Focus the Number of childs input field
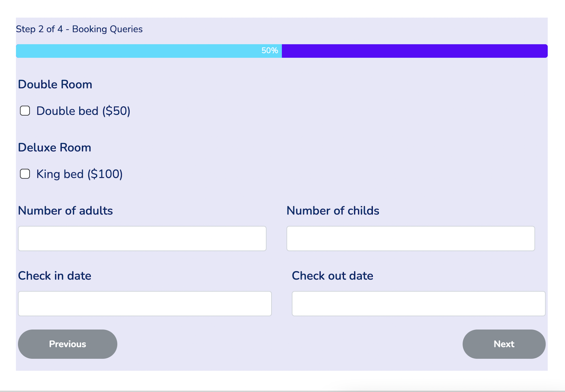 tap(411, 239)
